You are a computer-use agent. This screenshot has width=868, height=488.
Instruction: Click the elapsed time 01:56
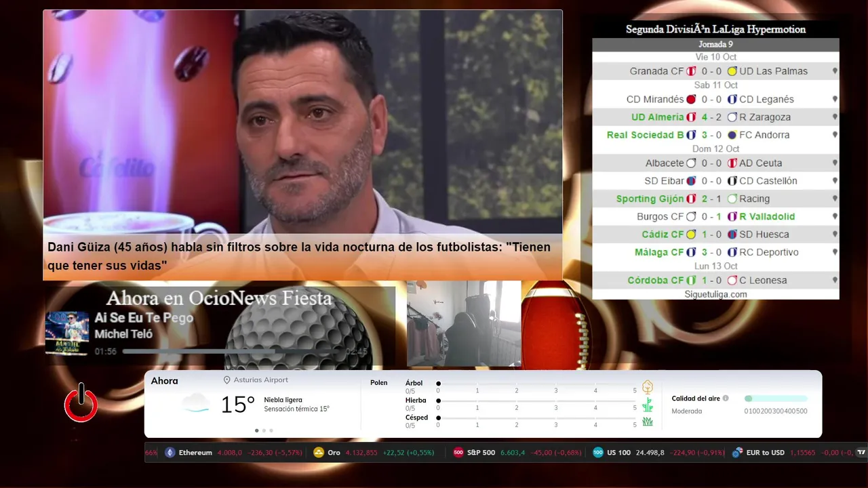(x=105, y=352)
